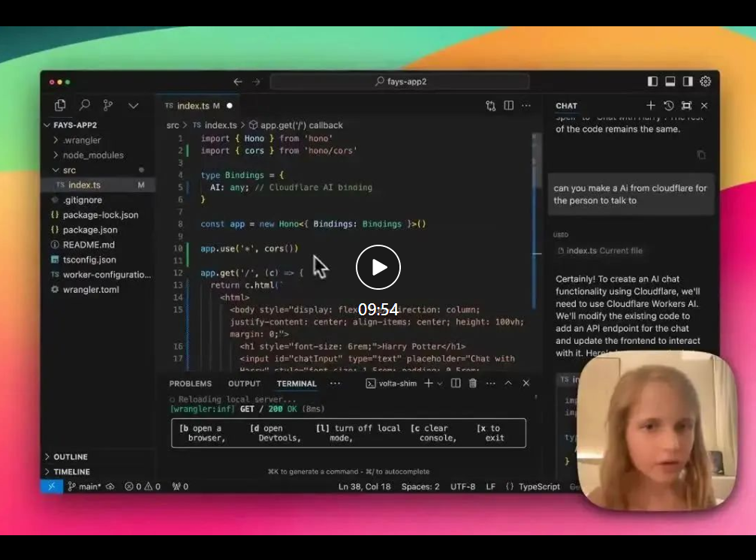Image resolution: width=756 pixels, height=560 pixels.
Task: Click index.ts Current file chat reference
Action: click(x=600, y=251)
